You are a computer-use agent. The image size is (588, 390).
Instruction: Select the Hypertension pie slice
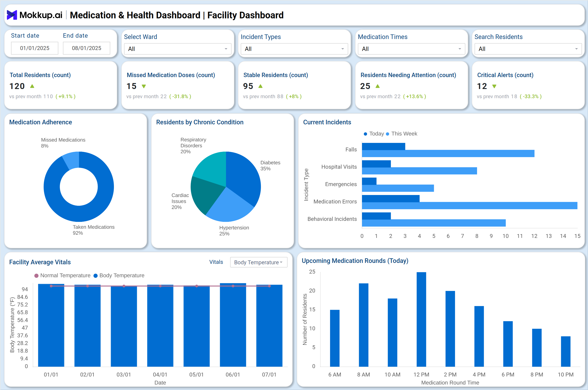pyautogui.click(x=229, y=208)
